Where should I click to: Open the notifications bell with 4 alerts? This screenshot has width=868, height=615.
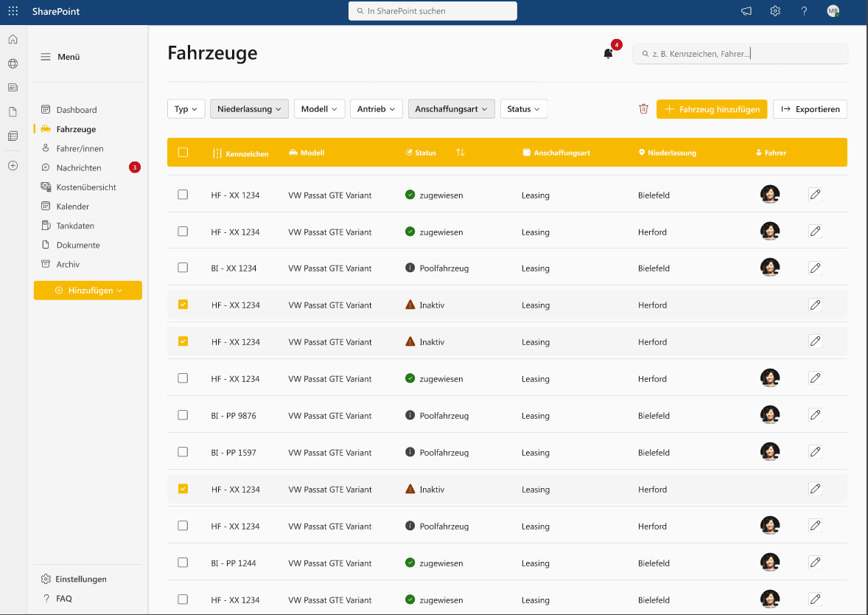click(x=607, y=53)
